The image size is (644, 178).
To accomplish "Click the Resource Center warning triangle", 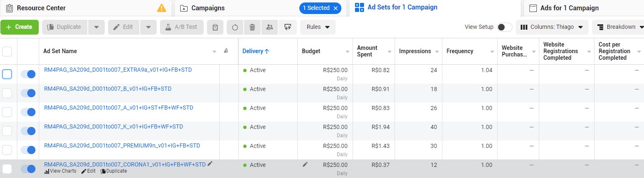I will 162,8.
